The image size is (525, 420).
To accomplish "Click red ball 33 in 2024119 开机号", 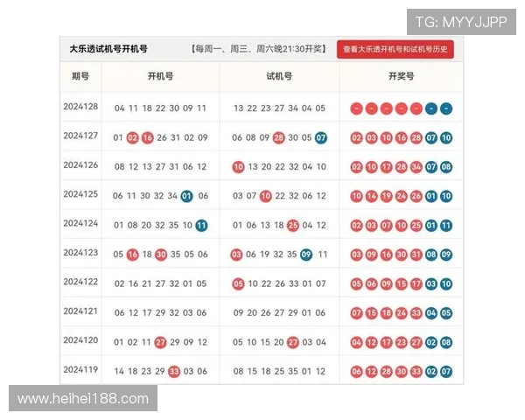I will (174, 372).
